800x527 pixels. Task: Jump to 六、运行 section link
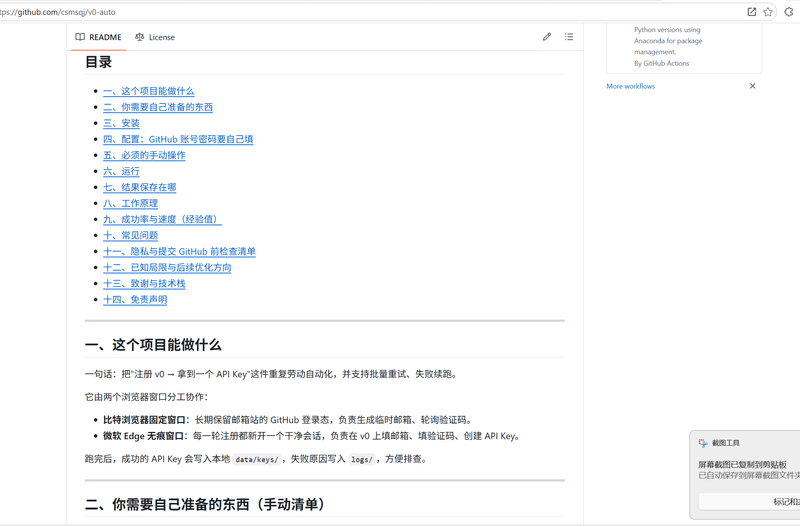(121, 171)
